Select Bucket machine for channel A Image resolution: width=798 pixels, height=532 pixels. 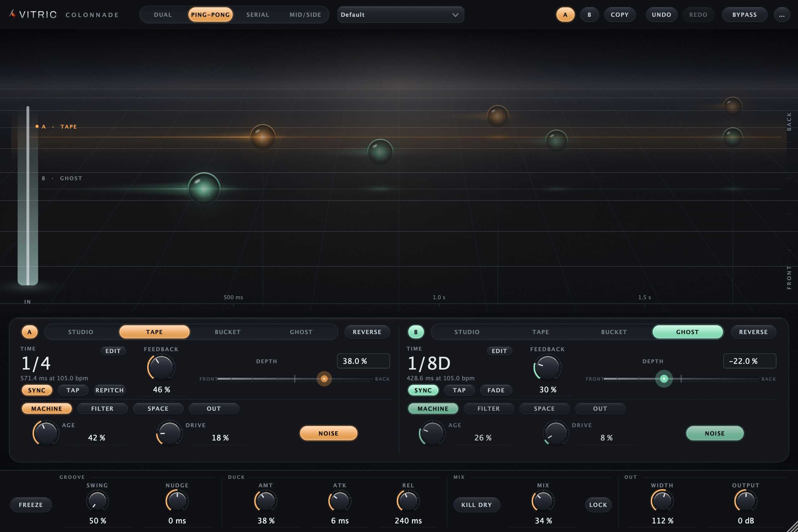click(228, 332)
